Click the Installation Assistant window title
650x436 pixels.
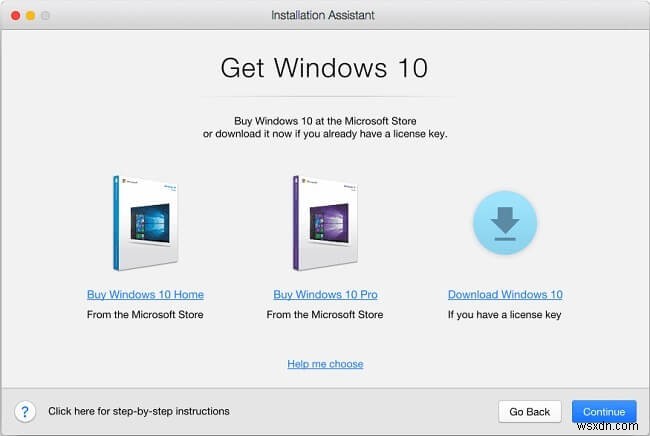click(x=323, y=15)
